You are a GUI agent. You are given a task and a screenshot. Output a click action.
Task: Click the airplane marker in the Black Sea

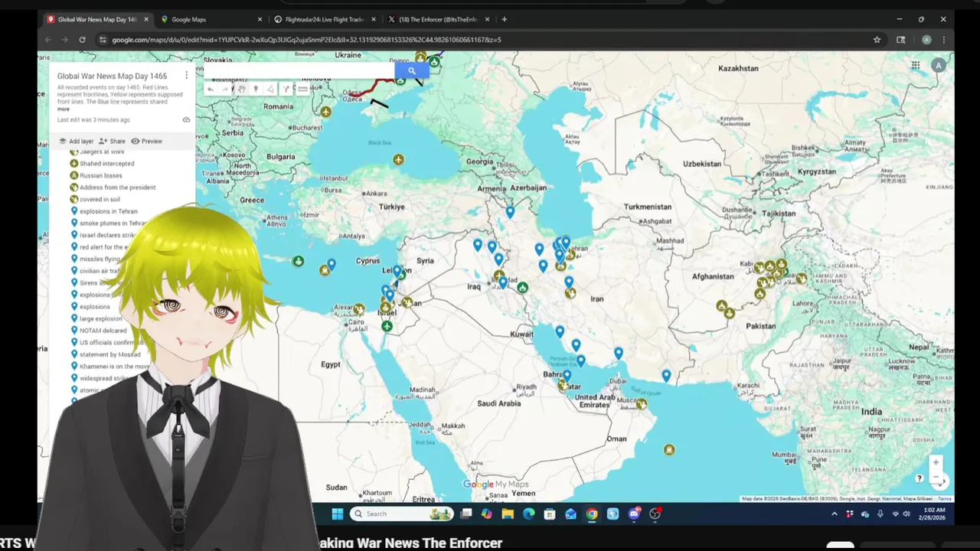398,159
